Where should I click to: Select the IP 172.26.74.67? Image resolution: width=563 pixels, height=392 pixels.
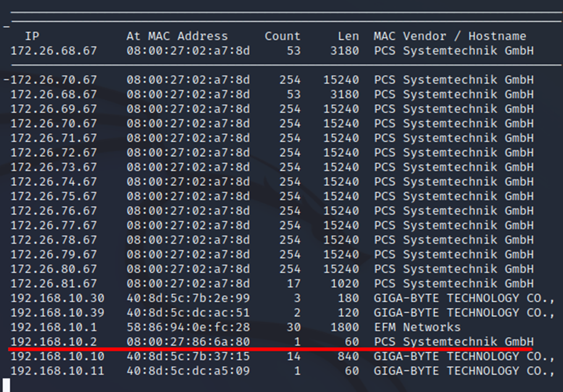pos(54,182)
